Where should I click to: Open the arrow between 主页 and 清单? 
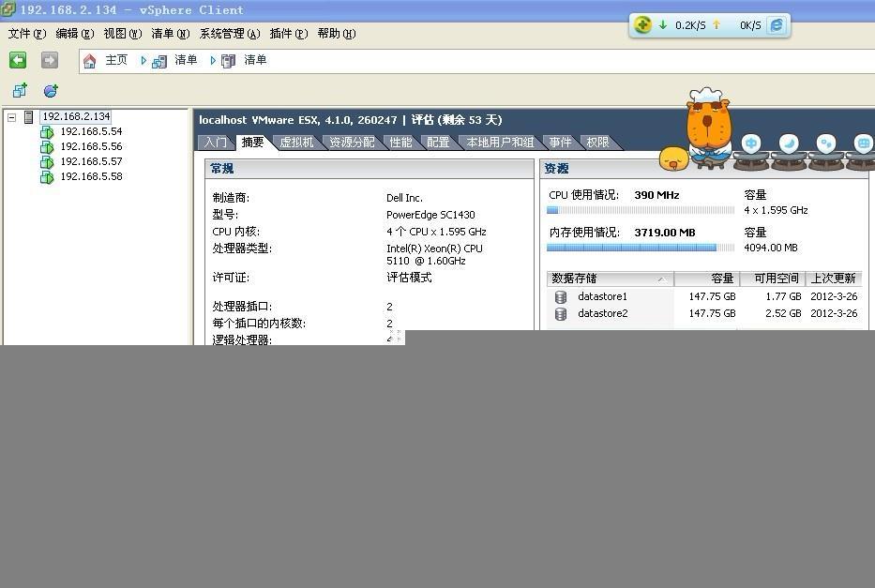[x=143, y=61]
